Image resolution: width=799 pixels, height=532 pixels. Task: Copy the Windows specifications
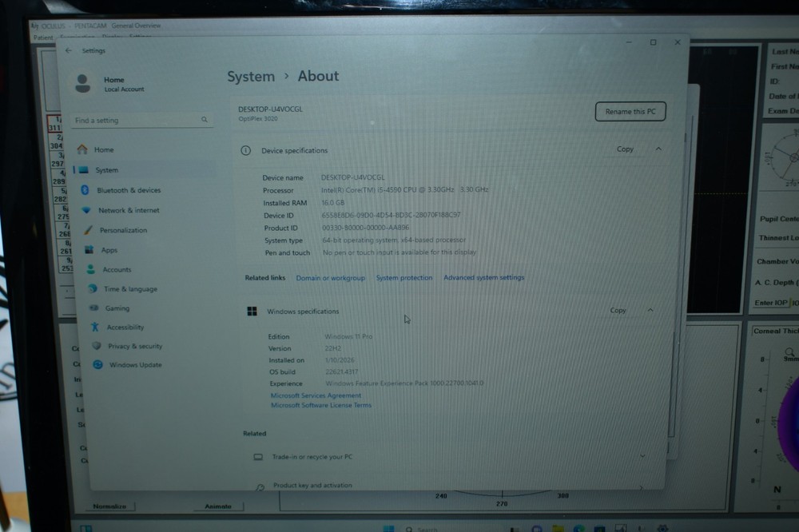click(618, 310)
